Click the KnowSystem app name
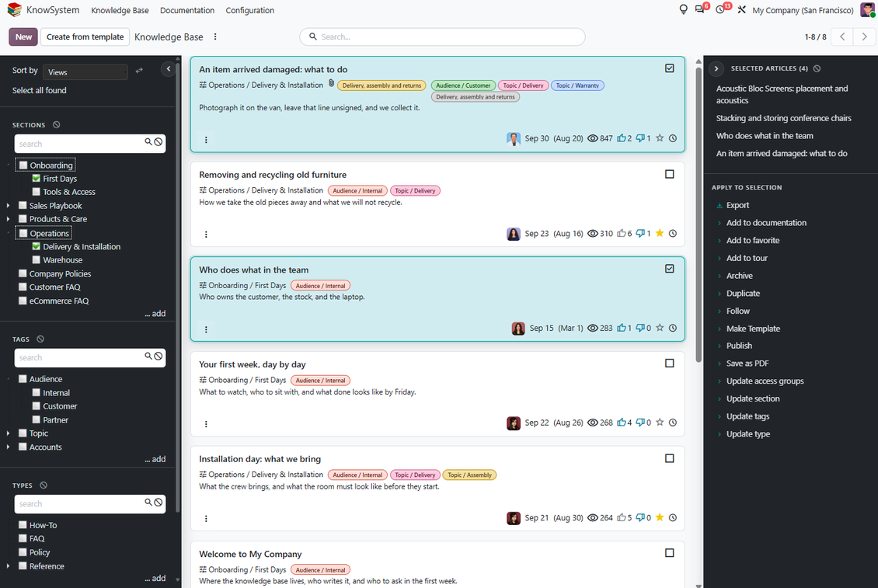The image size is (878, 588). pos(53,10)
